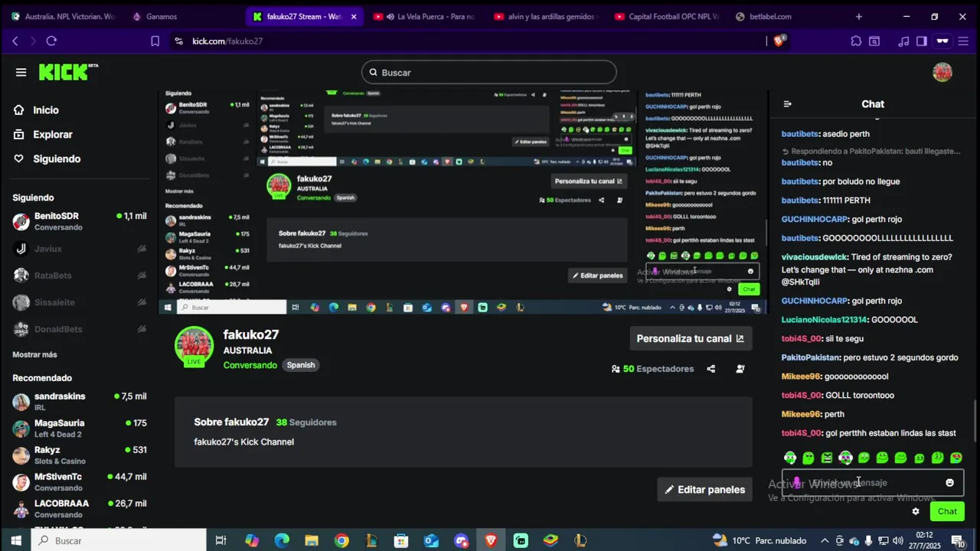Click the fakuko27 live avatar
Screen dimensions: 980x551
(194, 347)
